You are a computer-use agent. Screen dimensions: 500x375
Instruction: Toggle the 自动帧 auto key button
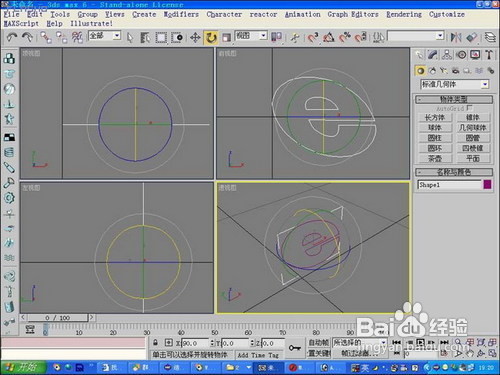click(x=318, y=342)
